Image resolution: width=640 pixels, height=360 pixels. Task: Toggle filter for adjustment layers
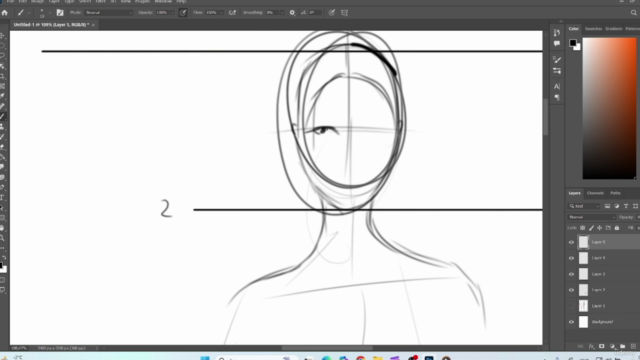pos(617,206)
